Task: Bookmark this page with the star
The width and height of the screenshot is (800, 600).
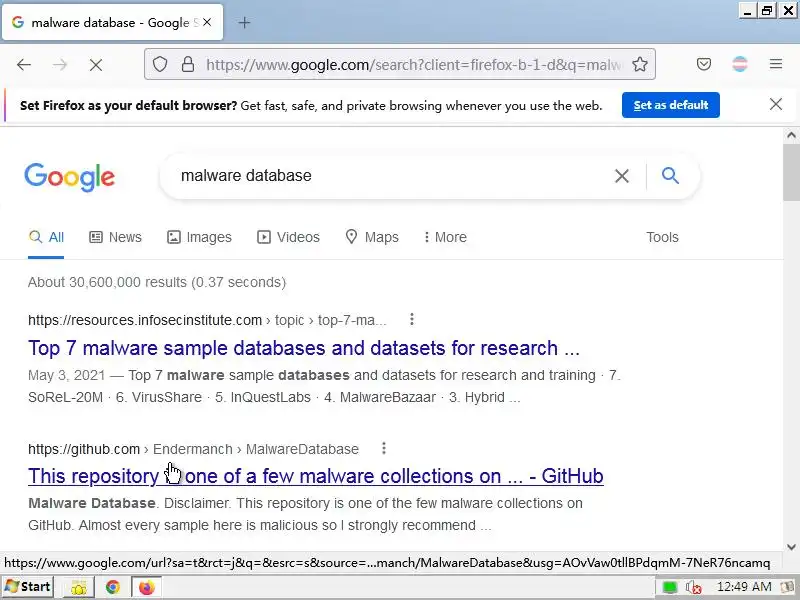Action: point(640,64)
